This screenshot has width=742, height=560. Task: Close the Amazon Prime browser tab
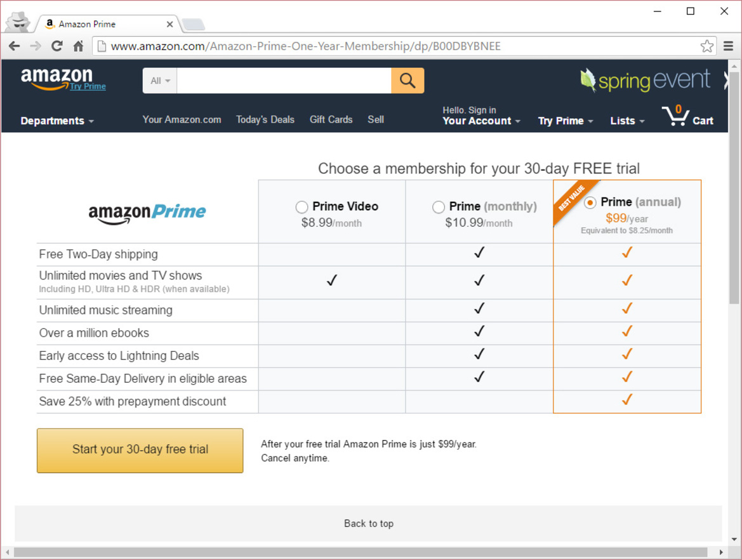point(169,24)
